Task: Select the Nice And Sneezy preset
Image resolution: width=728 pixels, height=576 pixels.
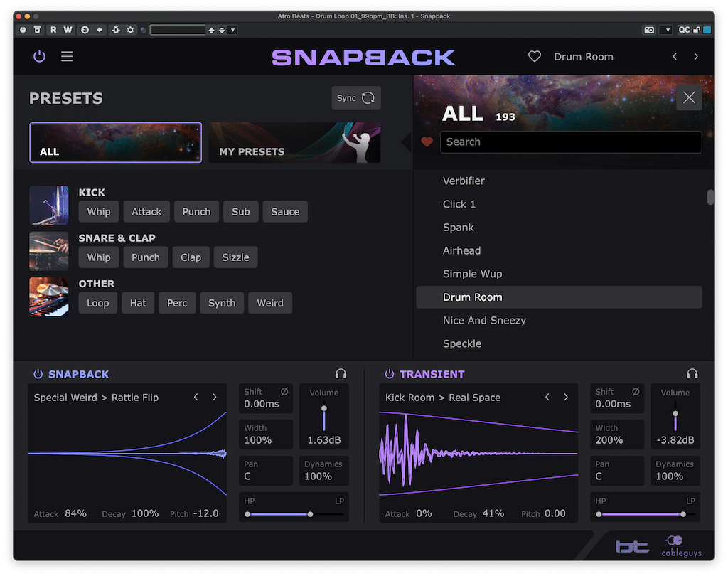Action: pyautogui.click(x=559, y=321)
